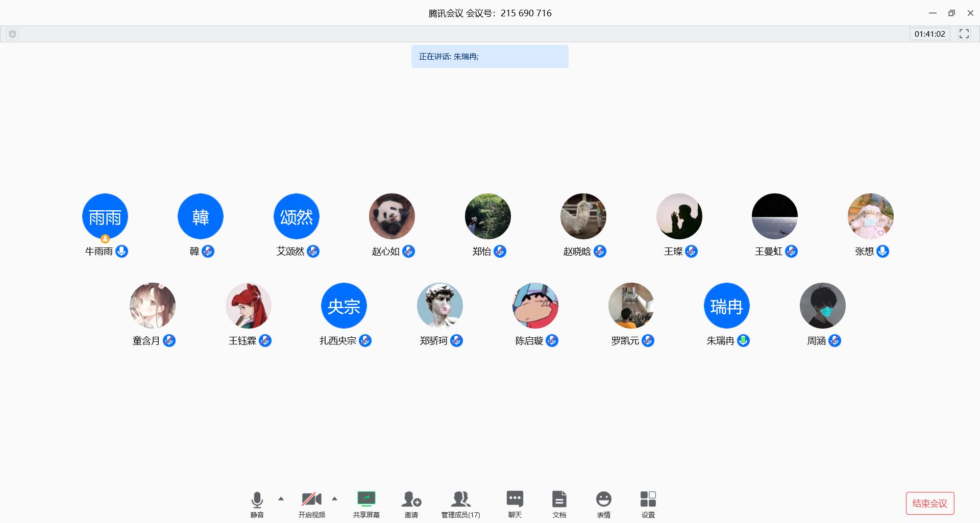Open the 邀请 invite icon
980x523 pixels.
pyautogui.click(x=411, y=504)
